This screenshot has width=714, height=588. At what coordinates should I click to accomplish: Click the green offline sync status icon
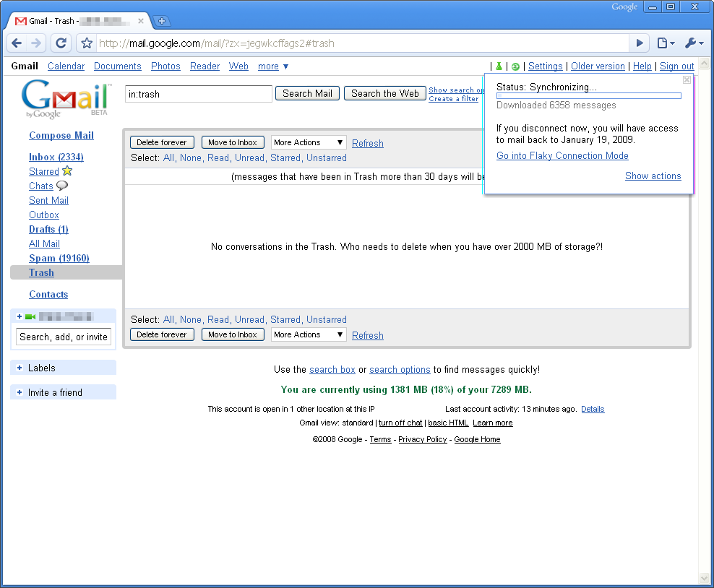(515, 67)
